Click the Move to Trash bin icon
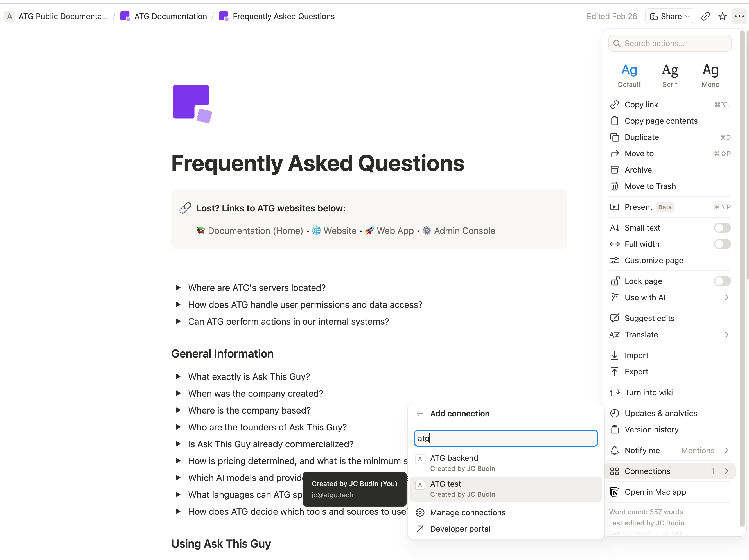Screen dimensions: 749x560 click(614, 186)
